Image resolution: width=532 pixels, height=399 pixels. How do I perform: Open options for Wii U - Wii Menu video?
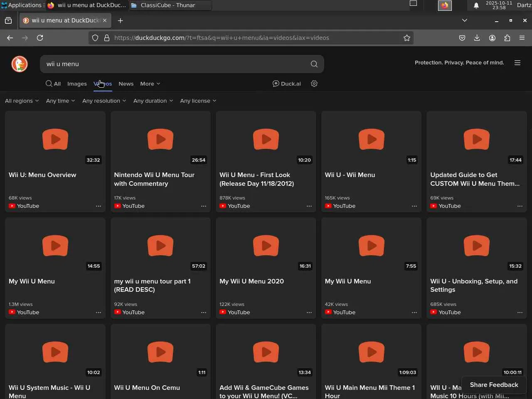(x=414, y=206)
